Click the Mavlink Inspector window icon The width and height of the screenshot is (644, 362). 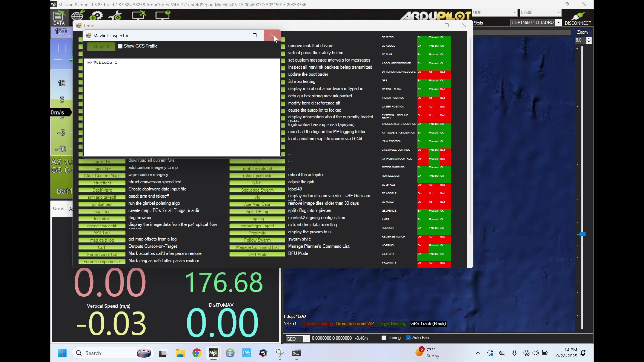point(89,35)
